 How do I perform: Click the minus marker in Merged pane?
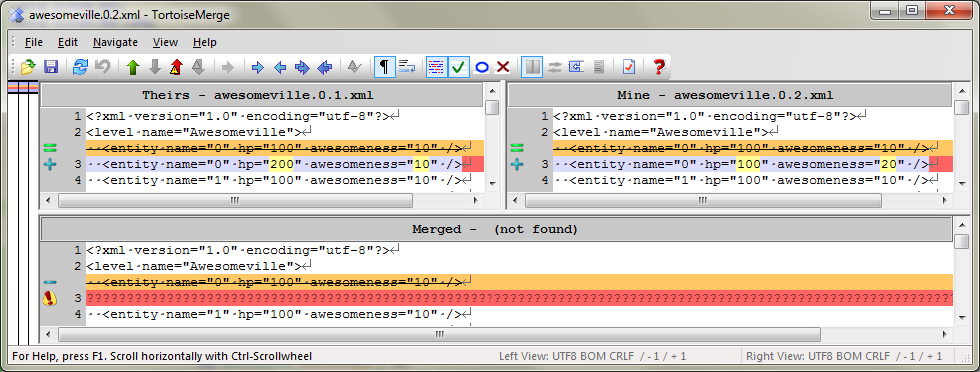(x=50, y=282)
